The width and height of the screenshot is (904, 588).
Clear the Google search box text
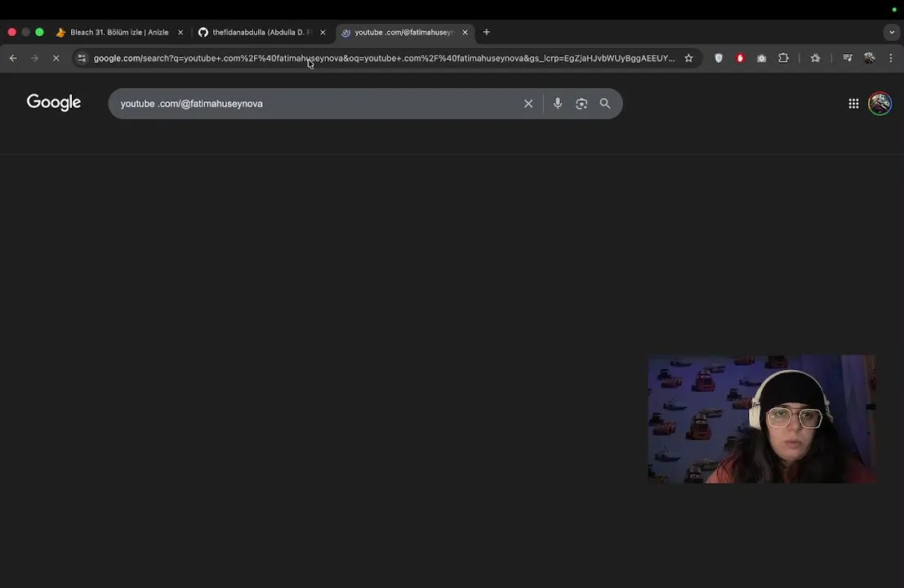pyautogui.click(x=528, y=104)
